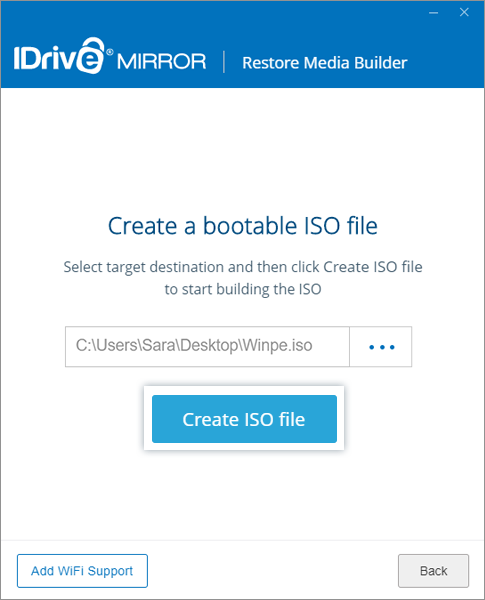Click the MIRROR wordmark in the header
Image resolution: width=485 pixels, height=600 pixels.
click(161, 62)
